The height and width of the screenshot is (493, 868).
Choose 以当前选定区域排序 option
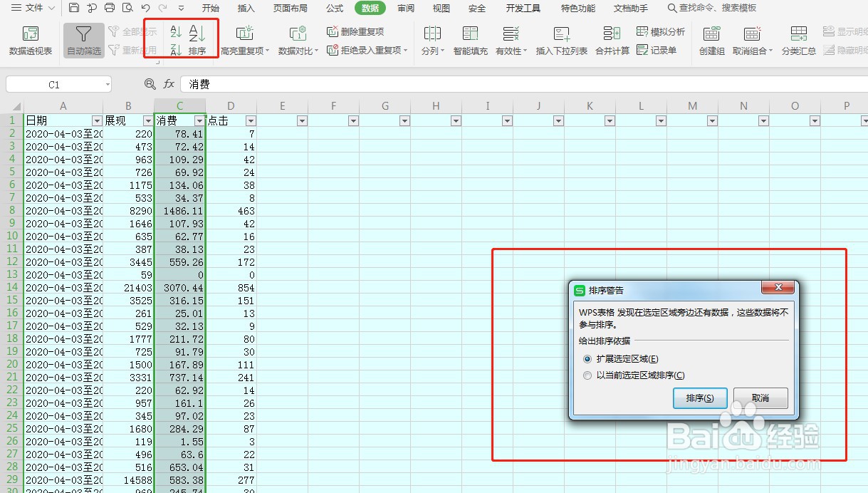click(x=587, y=375)
